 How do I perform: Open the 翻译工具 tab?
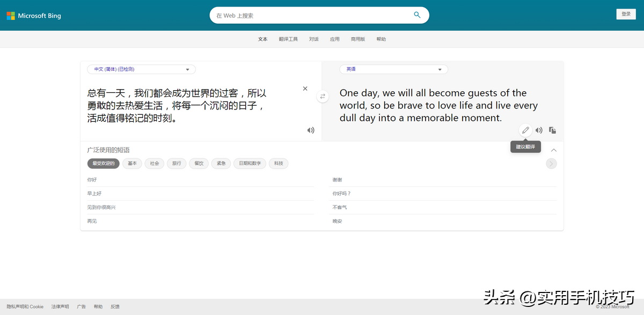(x=288, y=39)
